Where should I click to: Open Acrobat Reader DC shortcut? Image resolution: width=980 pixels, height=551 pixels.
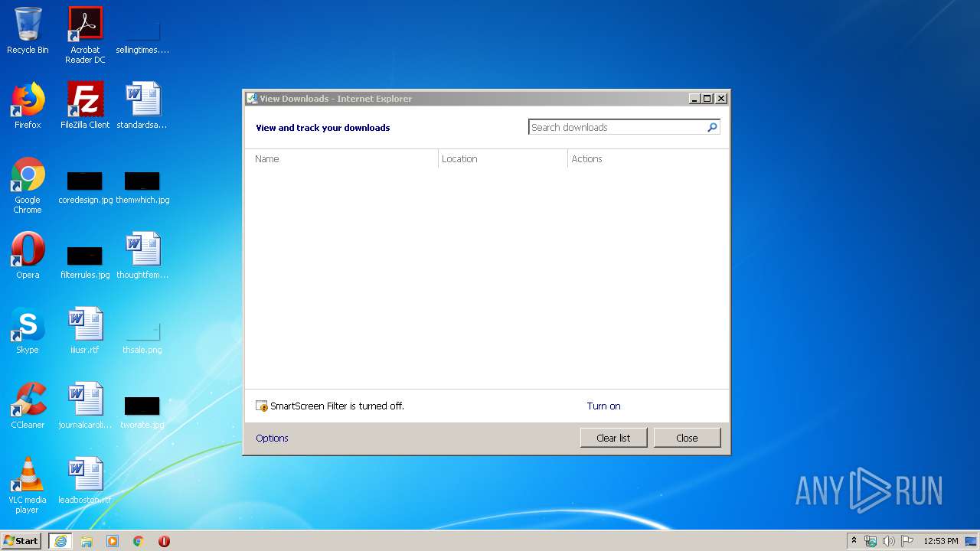pyautogui.click(x=85, y=34)
